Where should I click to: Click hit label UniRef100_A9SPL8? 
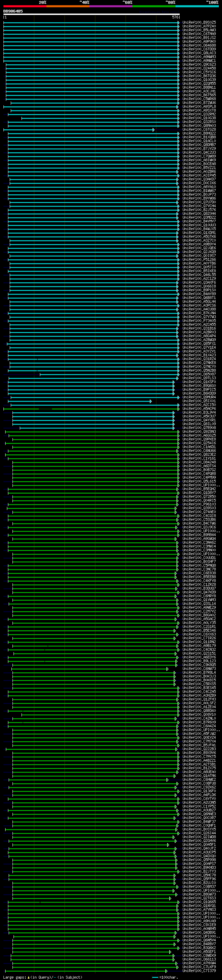pos(199,106)
